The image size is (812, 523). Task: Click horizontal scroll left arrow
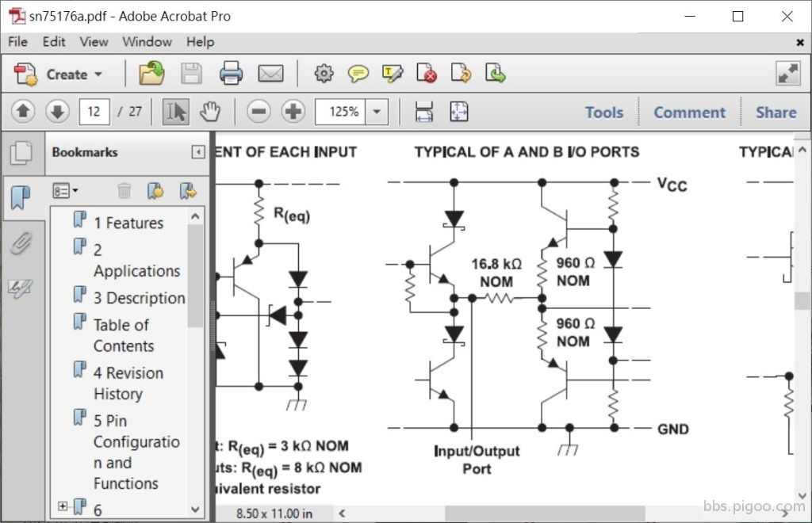tap(342, 513)
